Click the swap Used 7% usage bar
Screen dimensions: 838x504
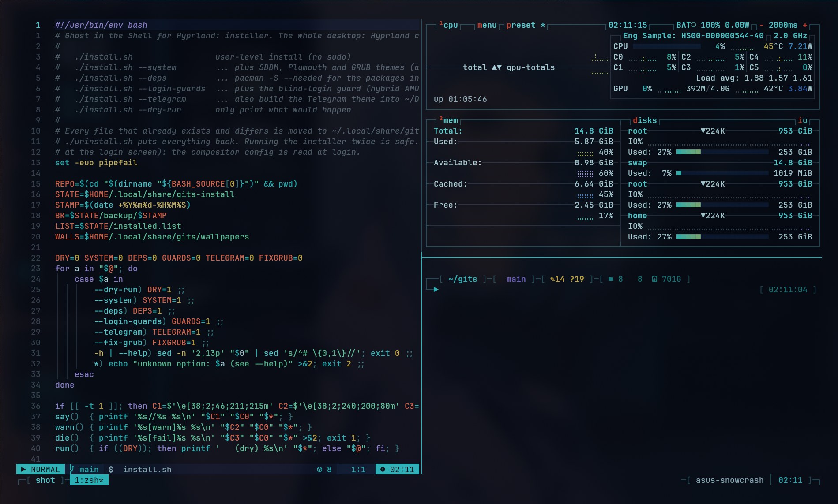(x=722, y=173)
